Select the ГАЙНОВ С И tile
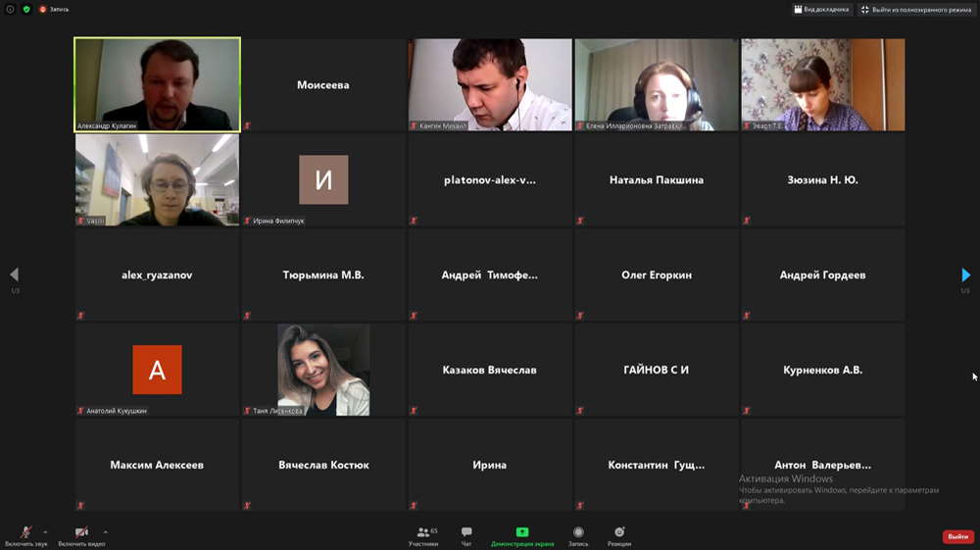 pyautogui.click(x=657, y=370)
